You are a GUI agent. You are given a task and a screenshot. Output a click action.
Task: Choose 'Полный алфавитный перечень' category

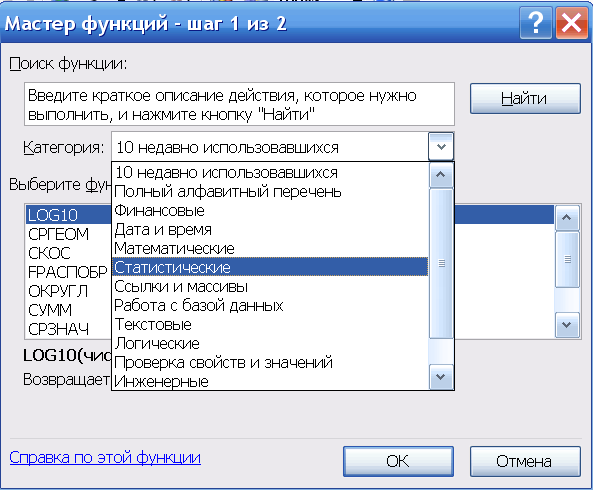click(270, 191)
